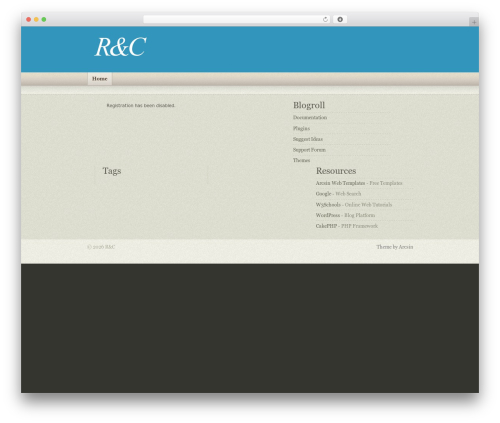
Task: Click the R&C site logo
Action: [x=121, y=47]
